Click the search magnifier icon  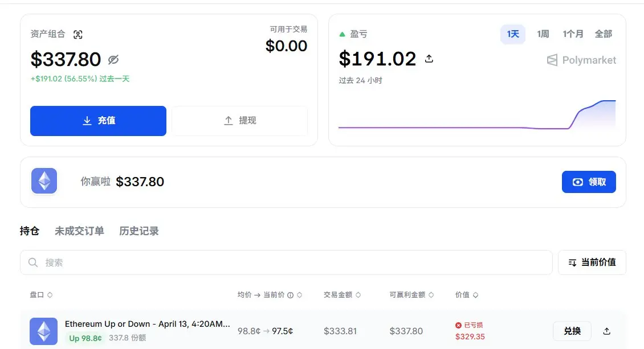(33, 262)
